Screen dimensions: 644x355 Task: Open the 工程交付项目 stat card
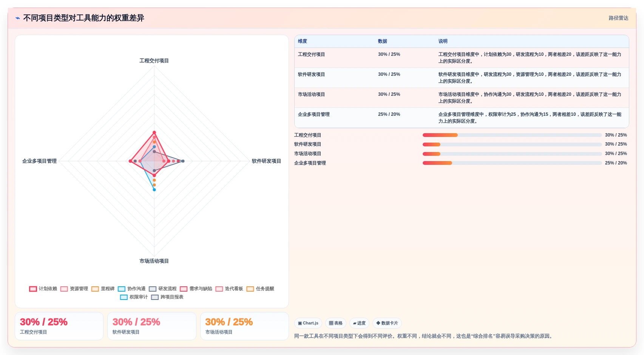click(59, 326)
